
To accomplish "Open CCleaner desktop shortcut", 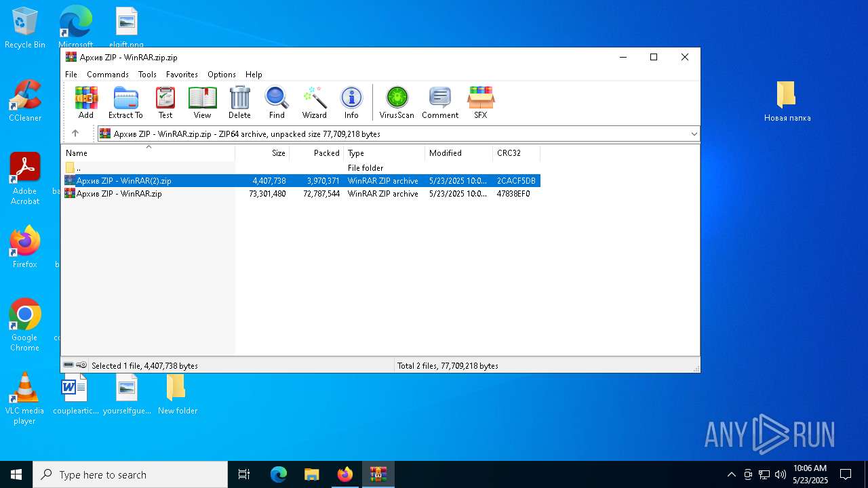I will click(25, 101).
